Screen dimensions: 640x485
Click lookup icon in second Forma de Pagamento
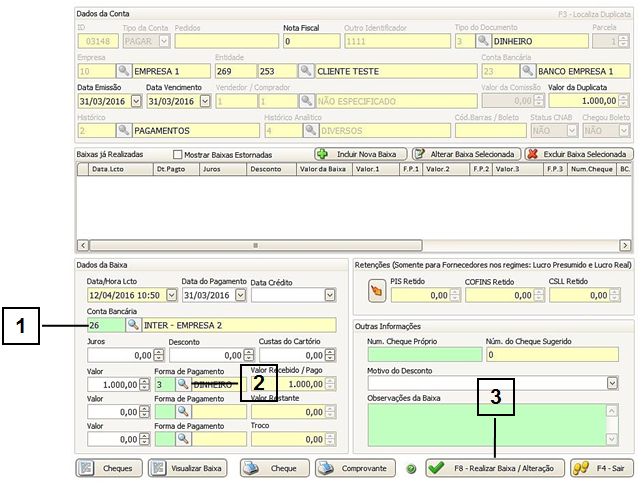(x=183, y=411)
